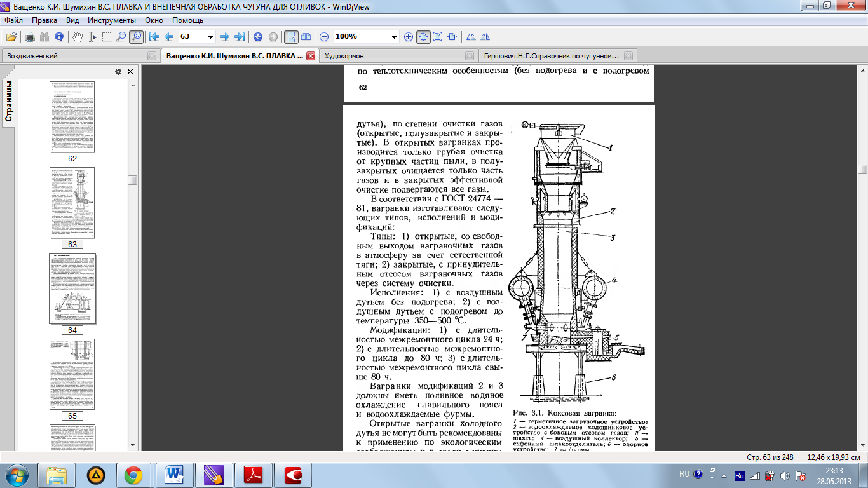Open the Файл menu
Image resolution: width=868 pixels, height=488 pixels.
[x=13, y=20]
